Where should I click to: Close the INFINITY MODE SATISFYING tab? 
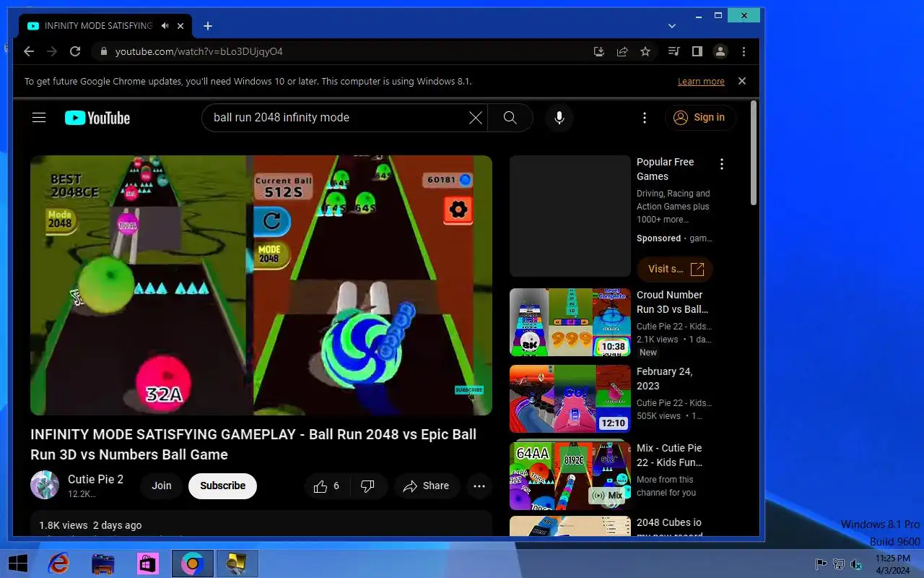[180, 26]
